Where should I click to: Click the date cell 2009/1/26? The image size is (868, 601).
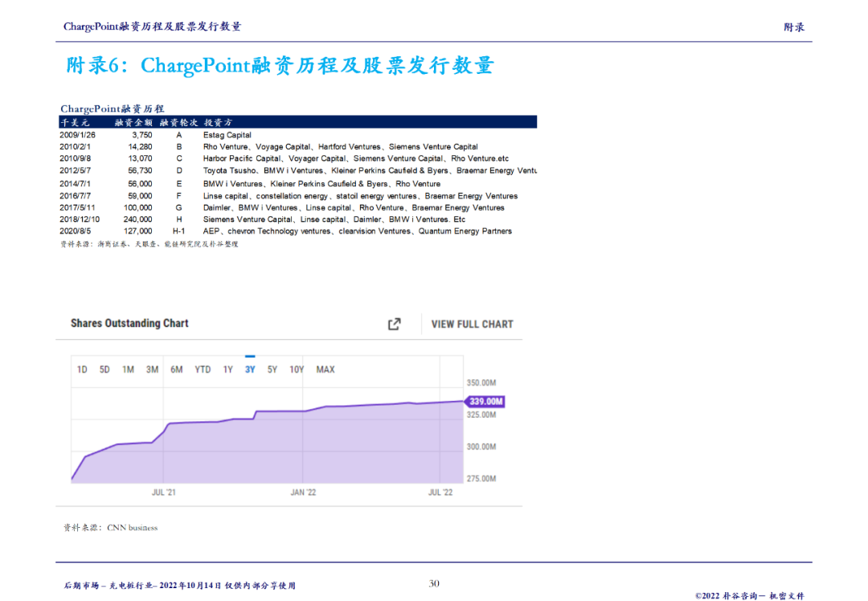77,135
